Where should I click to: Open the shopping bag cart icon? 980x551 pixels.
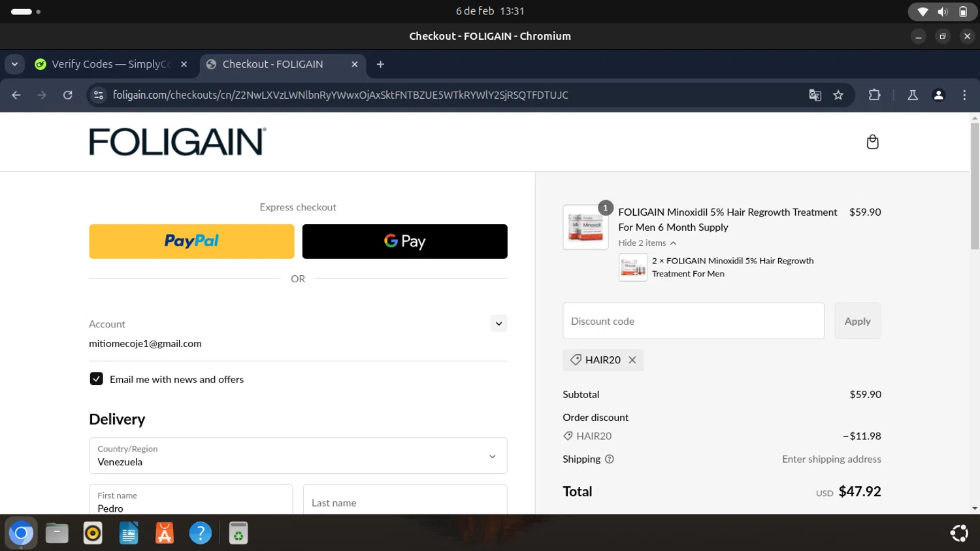(872, 142)
